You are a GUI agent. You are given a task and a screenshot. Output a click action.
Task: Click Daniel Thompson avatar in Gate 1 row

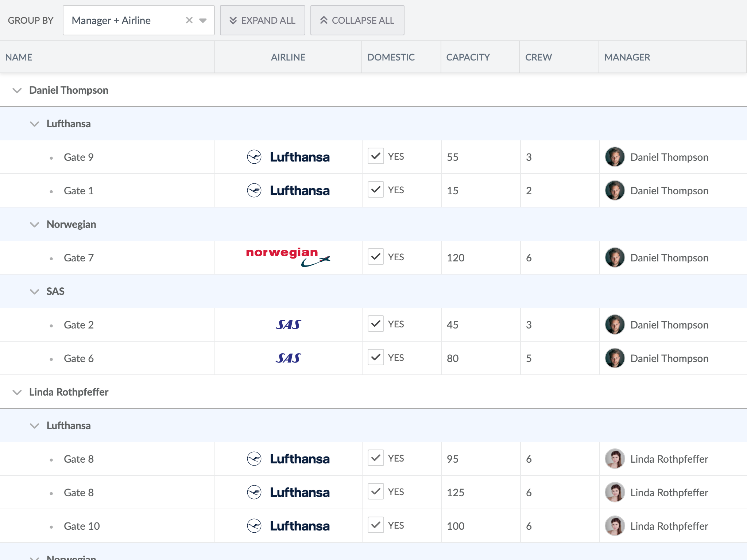[615, 191]
